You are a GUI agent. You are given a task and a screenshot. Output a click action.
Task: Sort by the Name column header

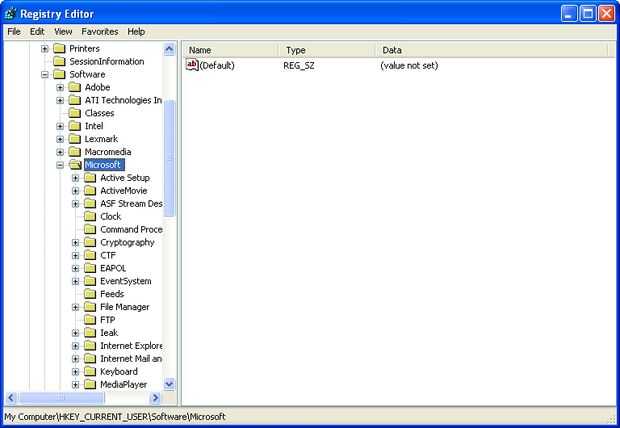point(231,50)
